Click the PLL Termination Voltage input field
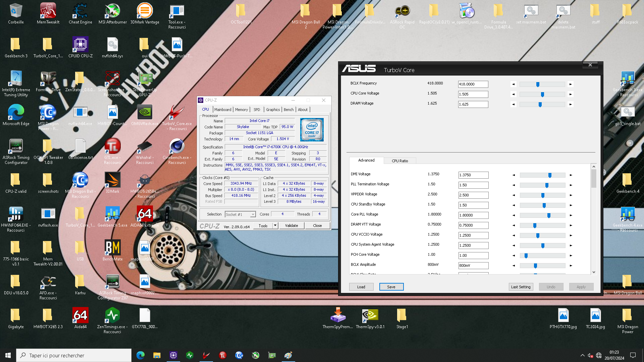Screen dimensions: 644x362 tap(473, 185)
